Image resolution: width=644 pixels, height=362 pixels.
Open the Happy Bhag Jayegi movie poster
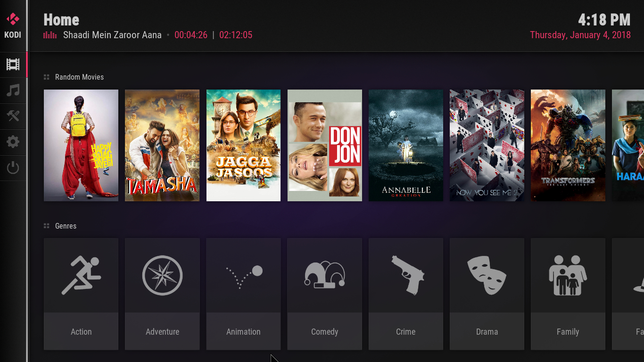[81, 145]
